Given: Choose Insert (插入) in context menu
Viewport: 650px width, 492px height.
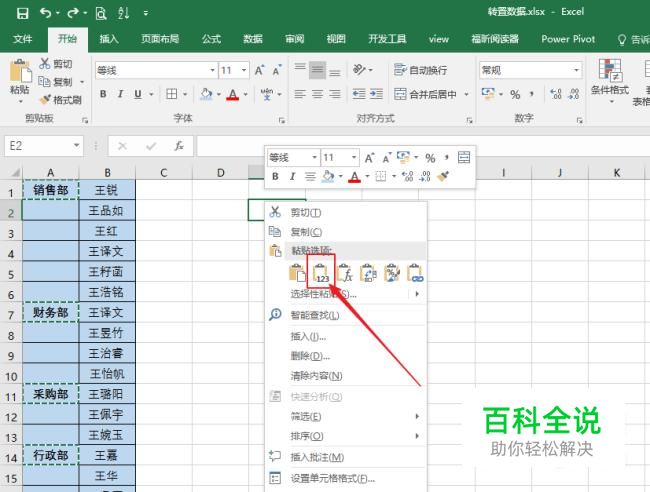Looking at the screenshot, I should [346, 336].
